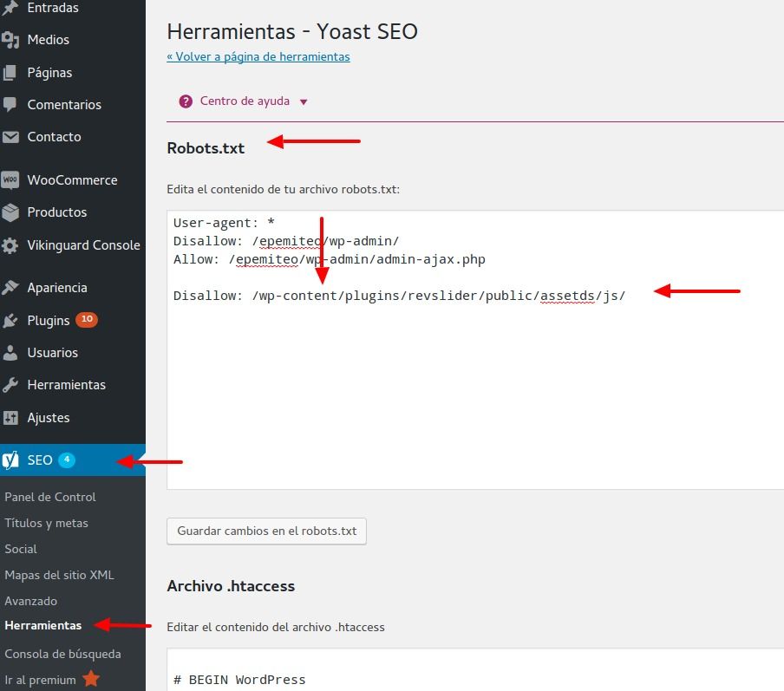Open Panel de Control submenu
This screenshot has width=784, height=691.
coord(50,497)
